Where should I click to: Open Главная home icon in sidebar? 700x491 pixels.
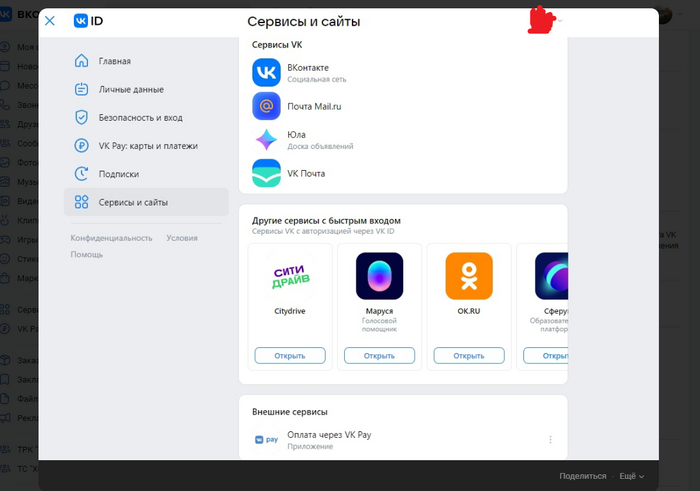(81, 61)
